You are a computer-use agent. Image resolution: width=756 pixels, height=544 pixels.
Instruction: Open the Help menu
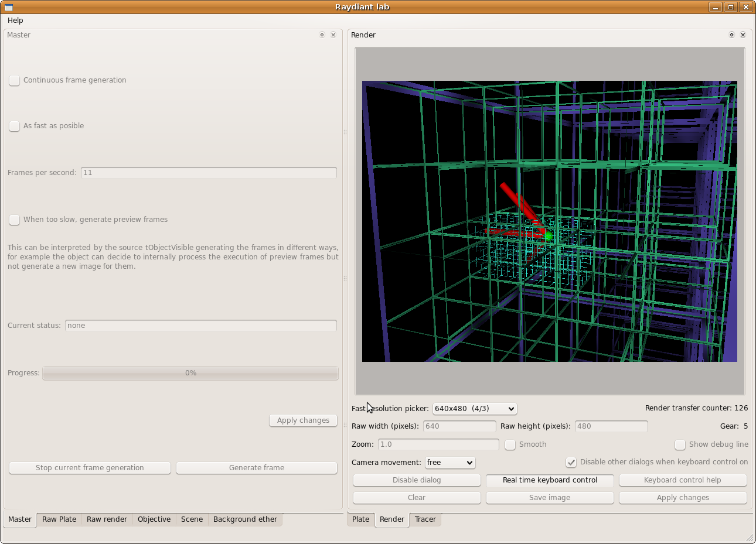click(15, 20)
